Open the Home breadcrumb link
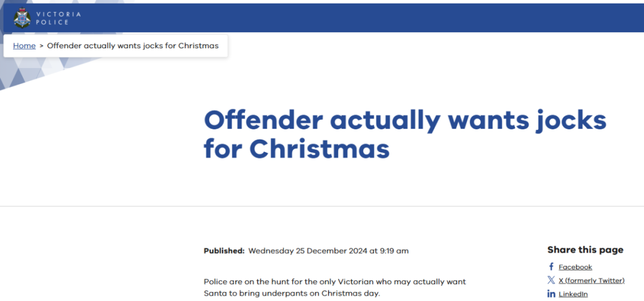The height and width of the screenshot is (301, 644). click(x=24, y=45)
